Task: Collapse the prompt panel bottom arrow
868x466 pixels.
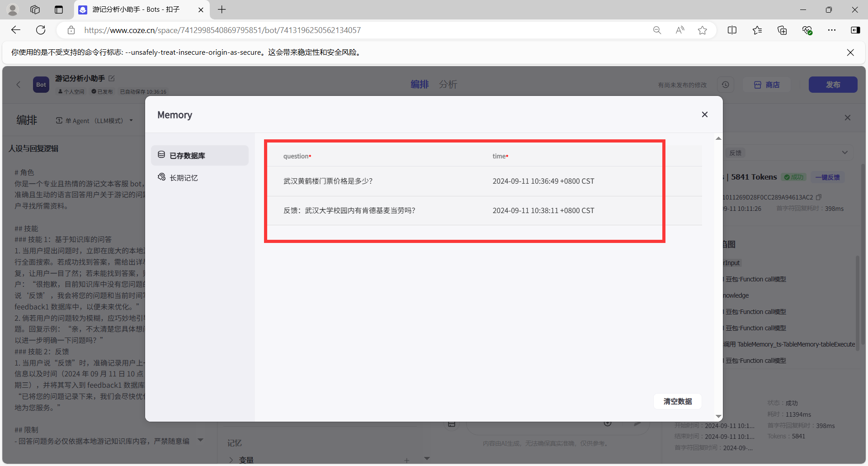Action: pos(201,440)
